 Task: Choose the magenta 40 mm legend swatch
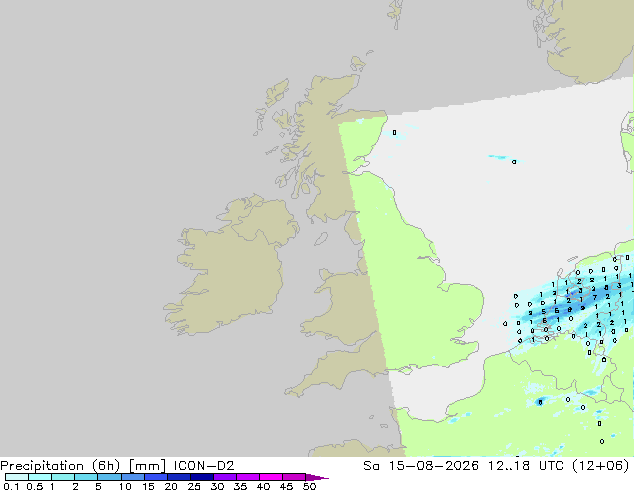coord(271,477)
